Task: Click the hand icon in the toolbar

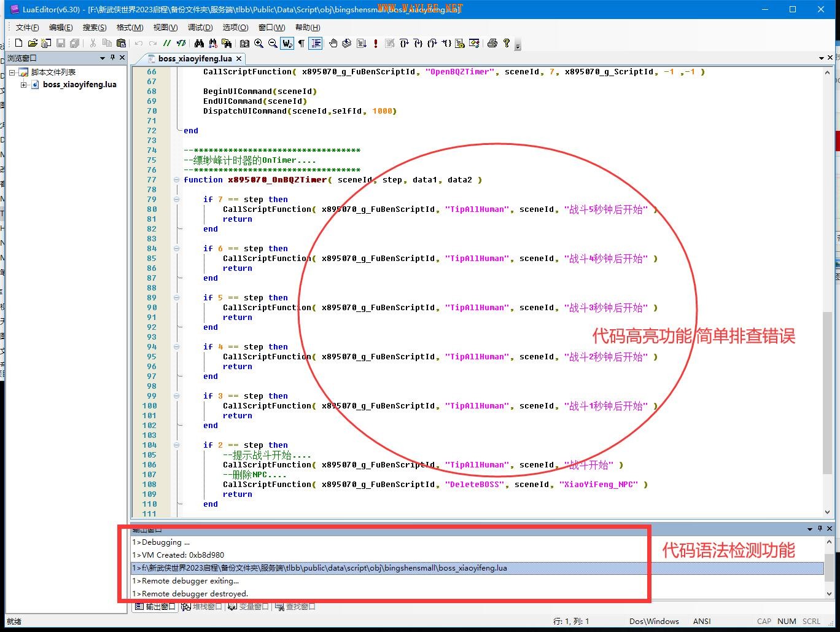Action: [333, 43]
